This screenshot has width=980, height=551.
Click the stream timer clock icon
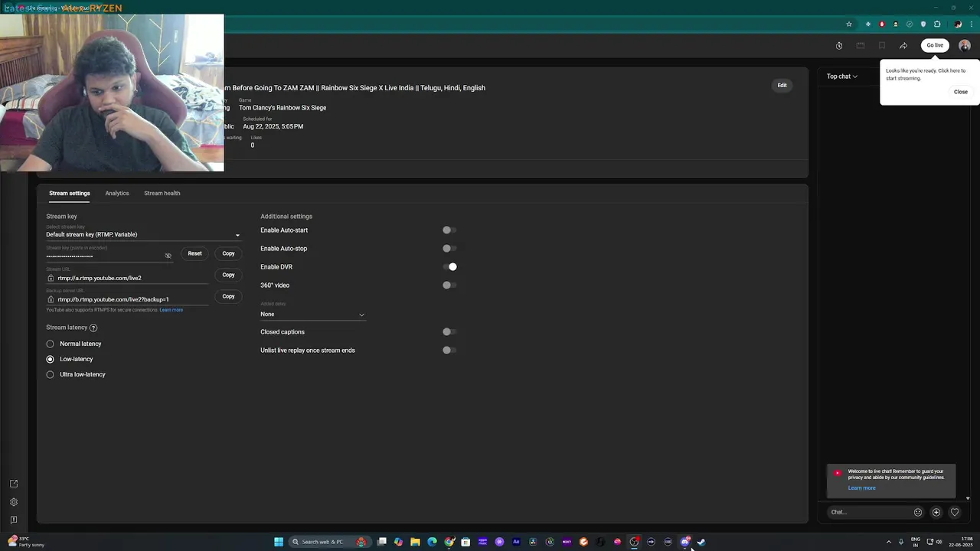(839, 46)
